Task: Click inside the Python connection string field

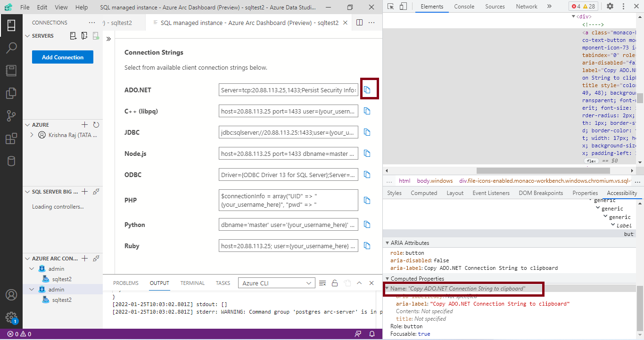Action: [x=288, y=224]
